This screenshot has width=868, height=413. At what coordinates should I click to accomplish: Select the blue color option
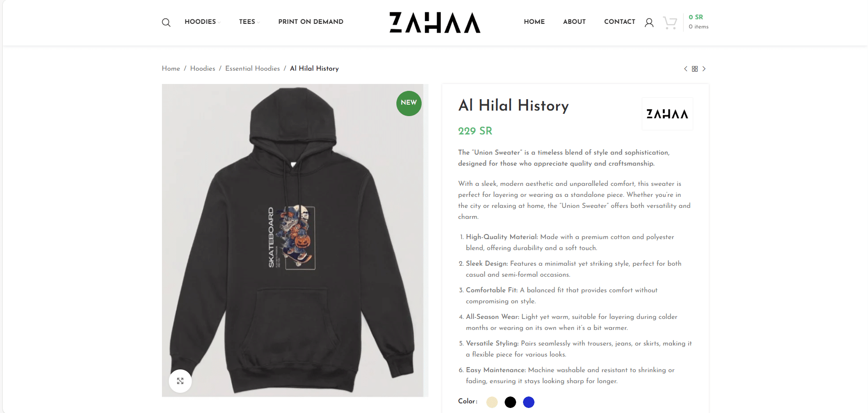pos(529,402)
